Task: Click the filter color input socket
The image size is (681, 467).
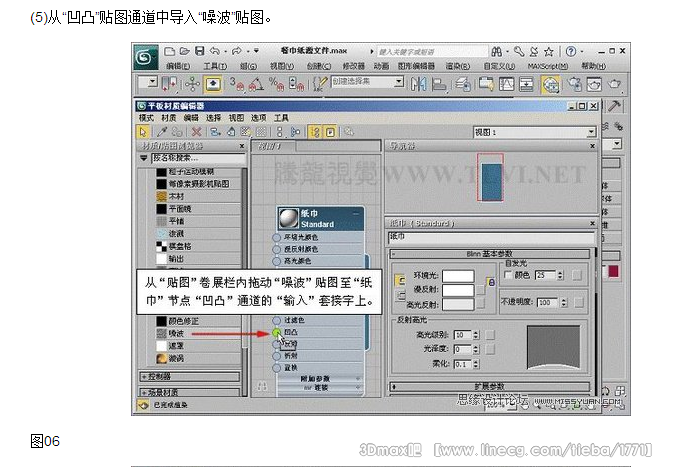Action: 276,321
